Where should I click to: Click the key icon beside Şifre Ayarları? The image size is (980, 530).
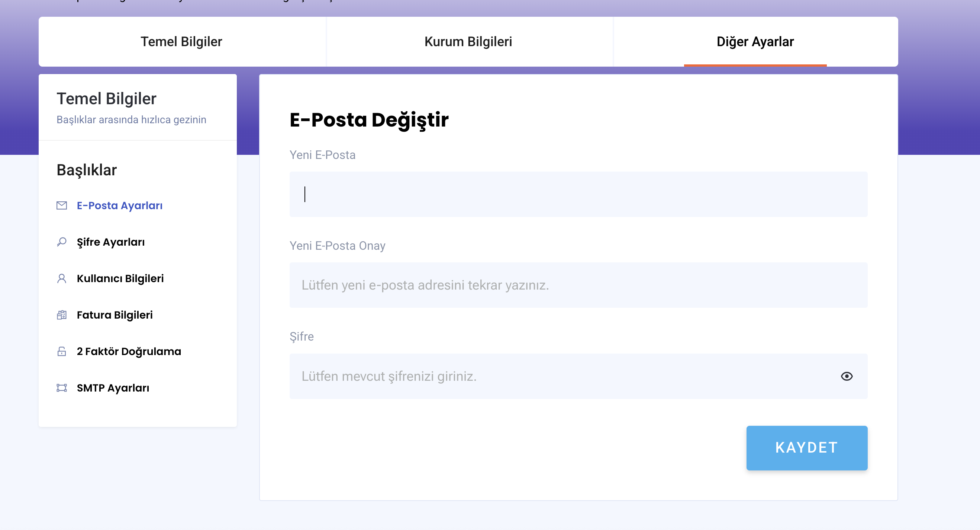62,242
